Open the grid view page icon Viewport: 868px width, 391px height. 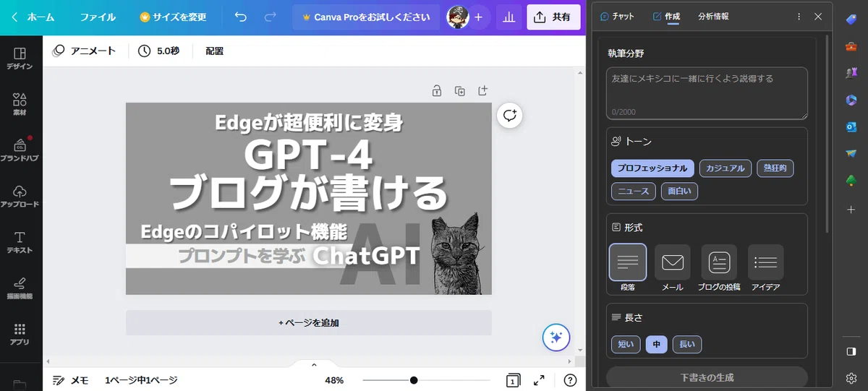(513, 380)
